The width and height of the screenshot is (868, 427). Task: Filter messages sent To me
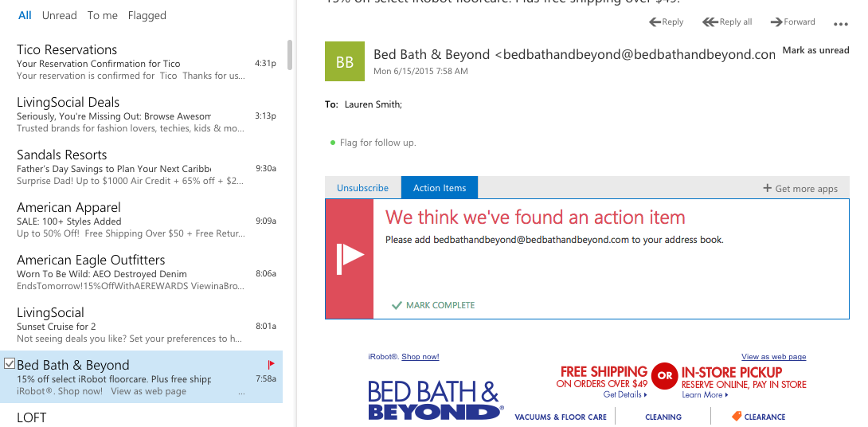103,15
